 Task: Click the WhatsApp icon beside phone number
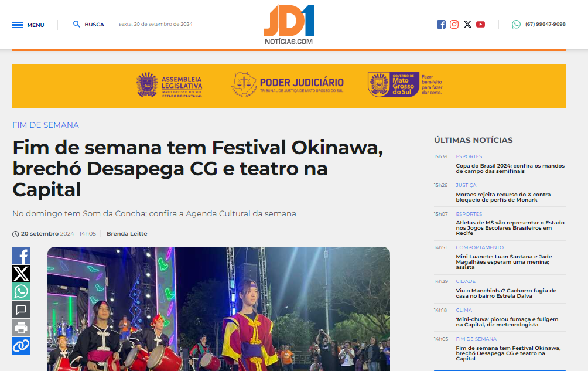[516, 25]
